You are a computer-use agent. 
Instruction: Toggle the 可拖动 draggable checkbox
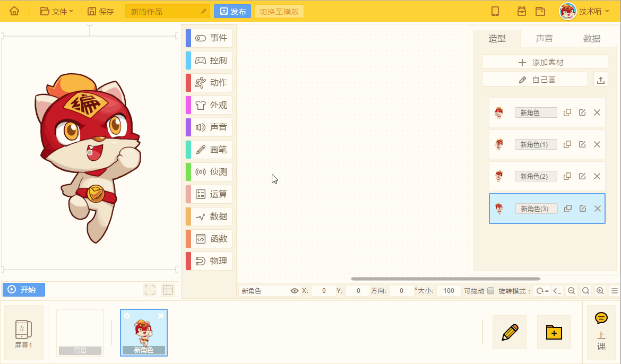tap(491, 291)
